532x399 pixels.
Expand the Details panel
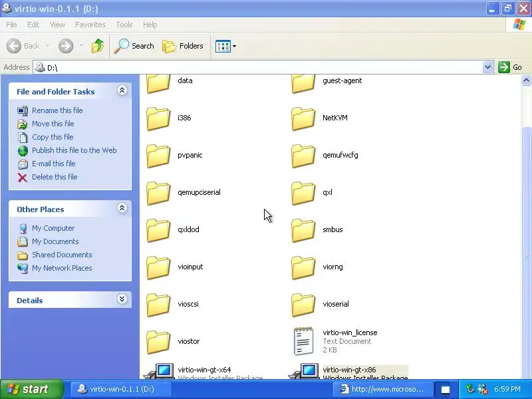pyautogui.click(x=122, y=299)
